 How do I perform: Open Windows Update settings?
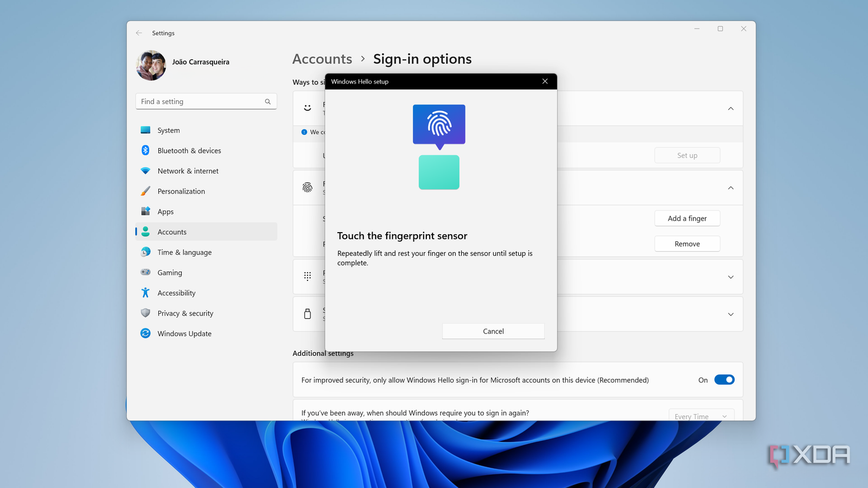[184, 333]
